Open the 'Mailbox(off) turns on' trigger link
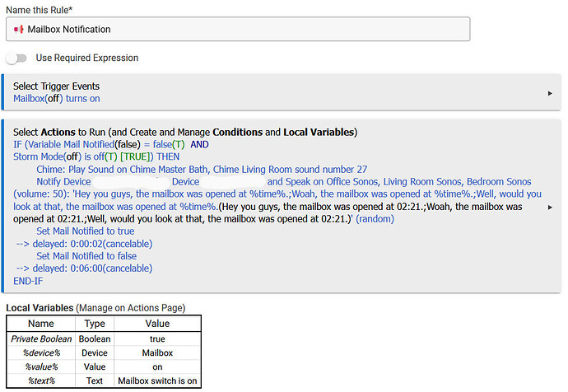The width and height of the screenshot is (568, 392). [x=57, y=99]
